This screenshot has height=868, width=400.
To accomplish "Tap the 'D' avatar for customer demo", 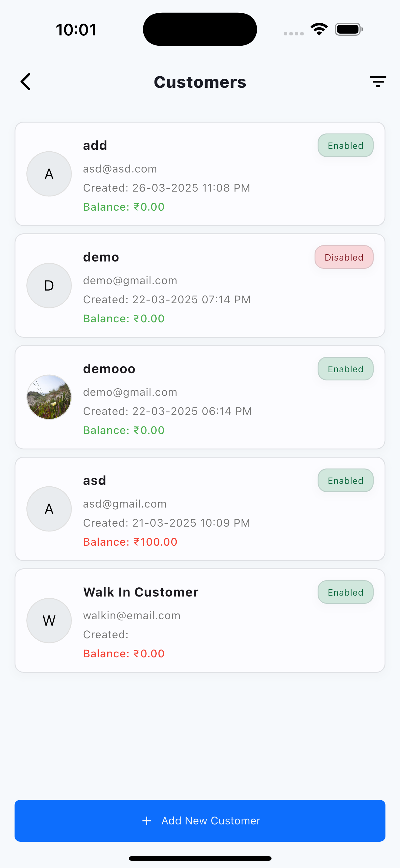I will pos(49,285).
